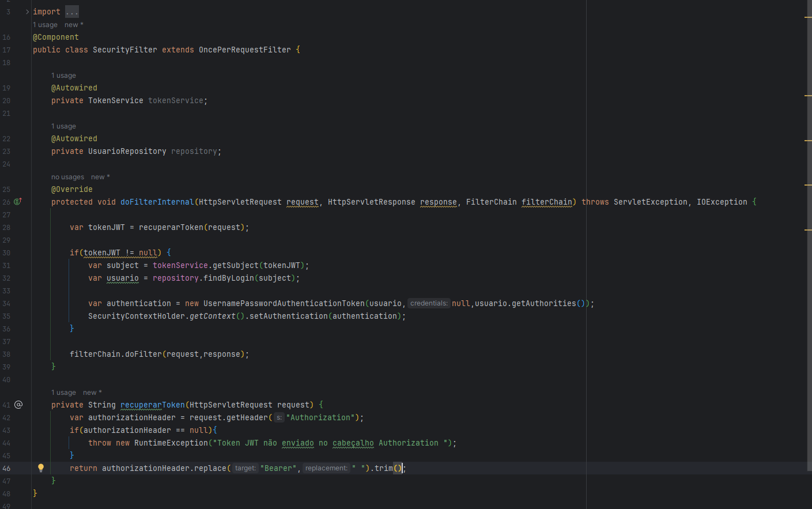
Task: Click underlined 'usuario' variable on line 32
Action: (123, 278)
